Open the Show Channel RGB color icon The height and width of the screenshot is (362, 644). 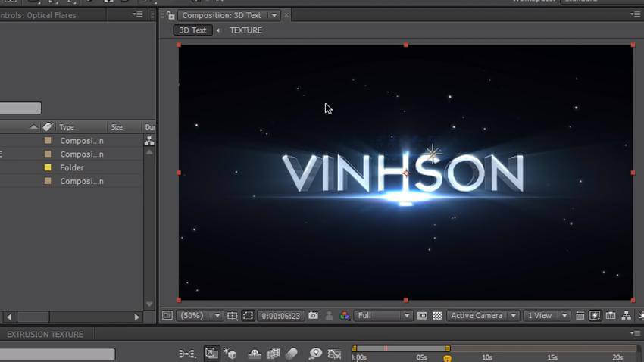345,315
